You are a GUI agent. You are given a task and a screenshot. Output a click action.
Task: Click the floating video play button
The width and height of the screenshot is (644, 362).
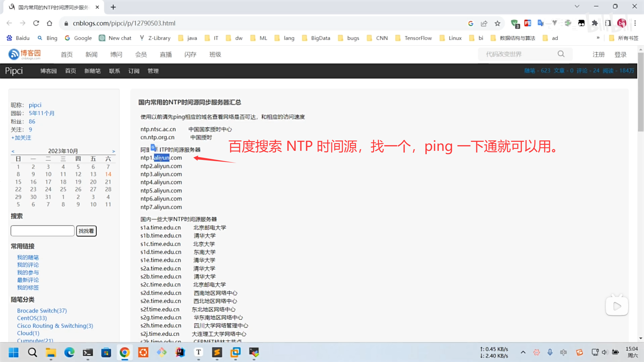(x=617, y=306)
